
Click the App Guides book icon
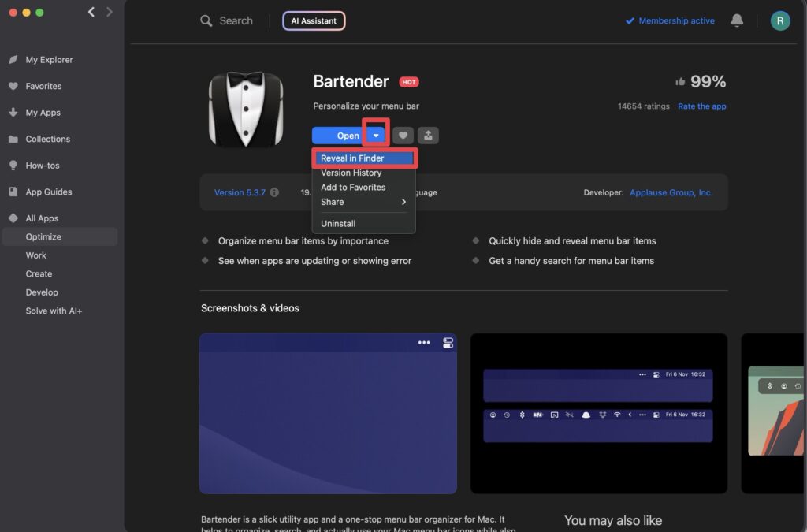pos(13,192)
